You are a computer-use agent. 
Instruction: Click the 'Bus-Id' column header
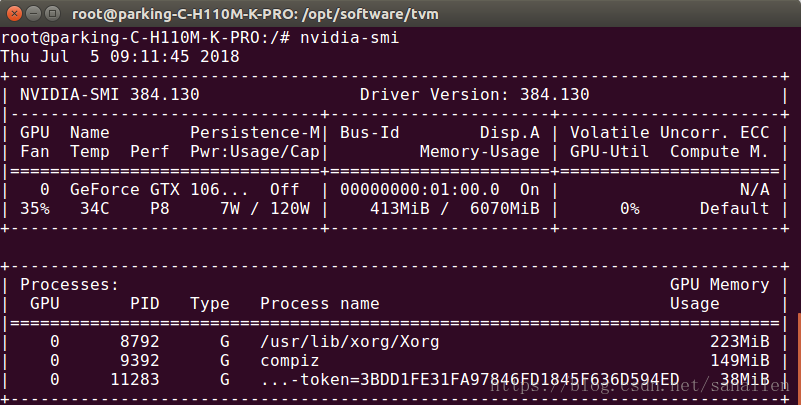click(370, 133)
